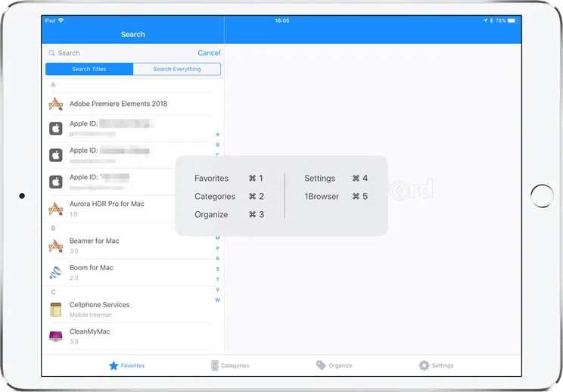Image resolution: width=563 pixels, height=392 pixels.
Task: Select 1Browser in shortcut overlay
Action: pos(336,196)
